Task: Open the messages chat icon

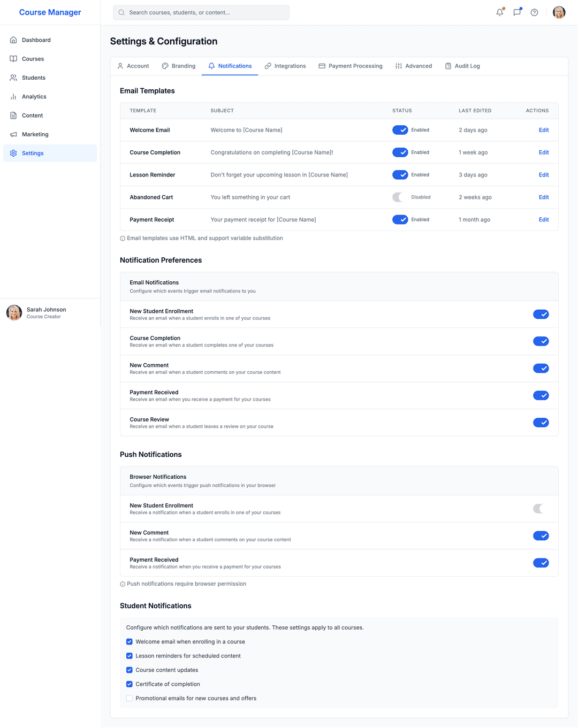Action: pos(517,12)
